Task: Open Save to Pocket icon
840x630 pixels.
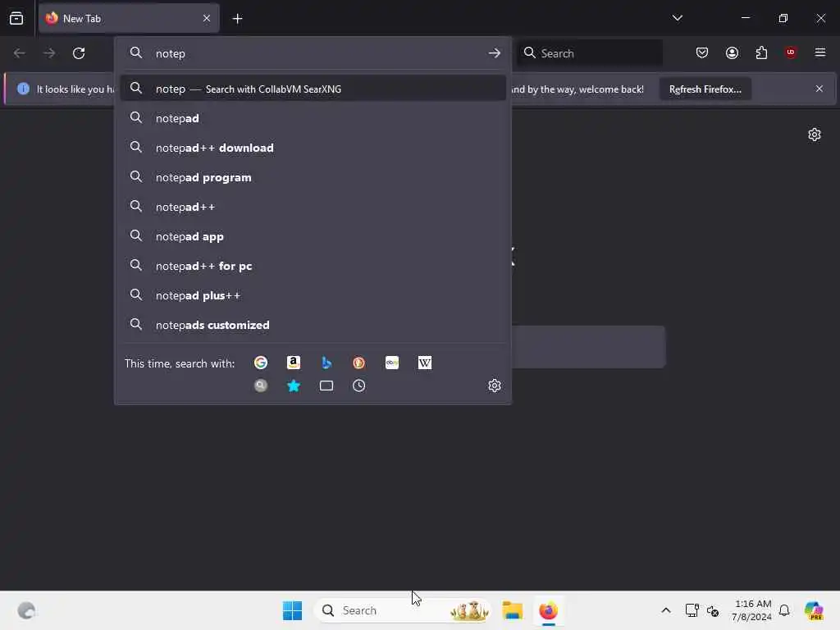Action: point(702,52)
